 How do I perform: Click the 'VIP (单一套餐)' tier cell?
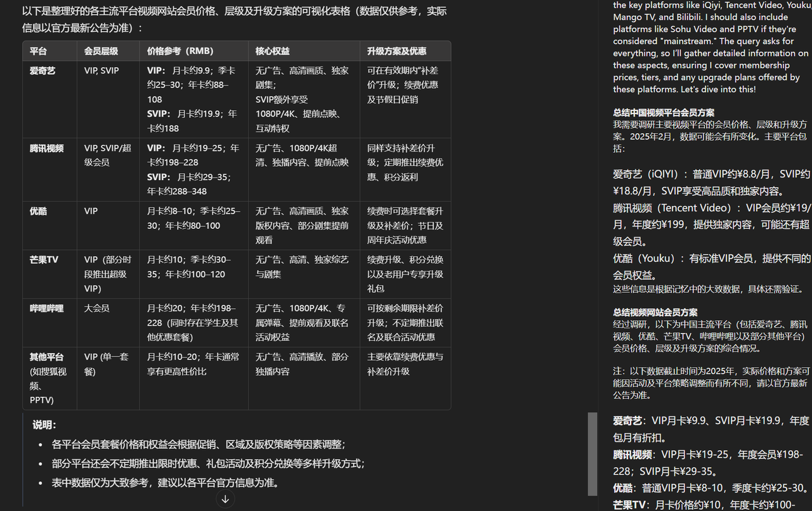108,378
